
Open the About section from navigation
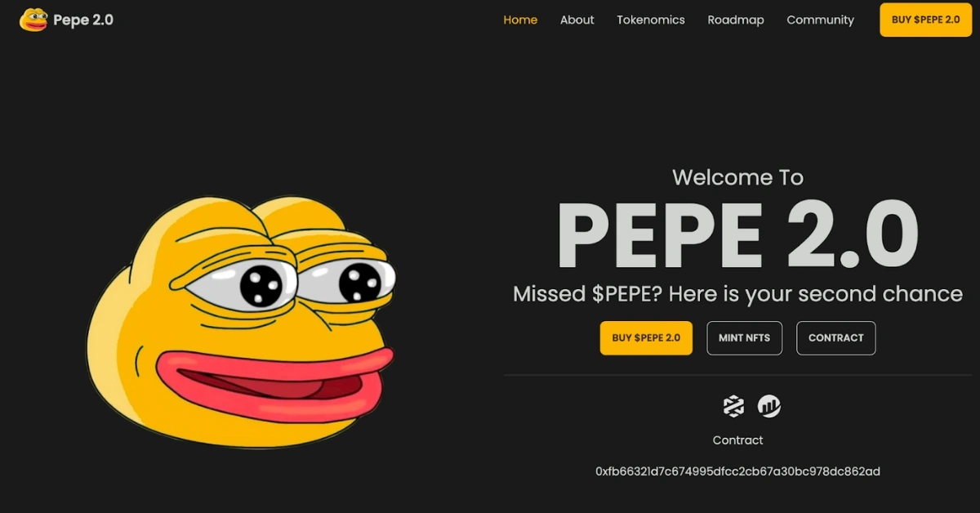[577, 20]
